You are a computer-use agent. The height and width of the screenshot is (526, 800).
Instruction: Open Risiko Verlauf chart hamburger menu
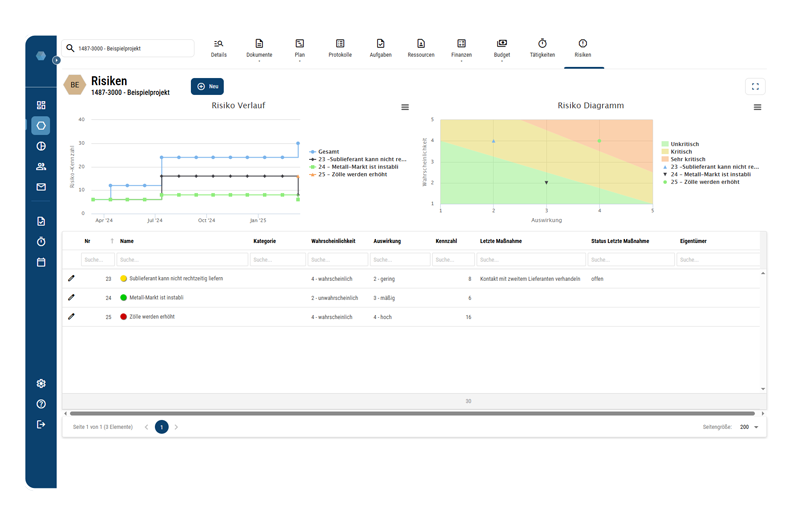[x=405, y=107]
